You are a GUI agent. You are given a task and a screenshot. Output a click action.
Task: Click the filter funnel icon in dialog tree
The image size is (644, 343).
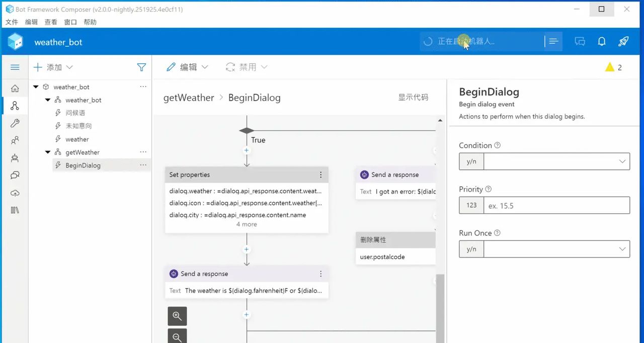pos(141,67)
